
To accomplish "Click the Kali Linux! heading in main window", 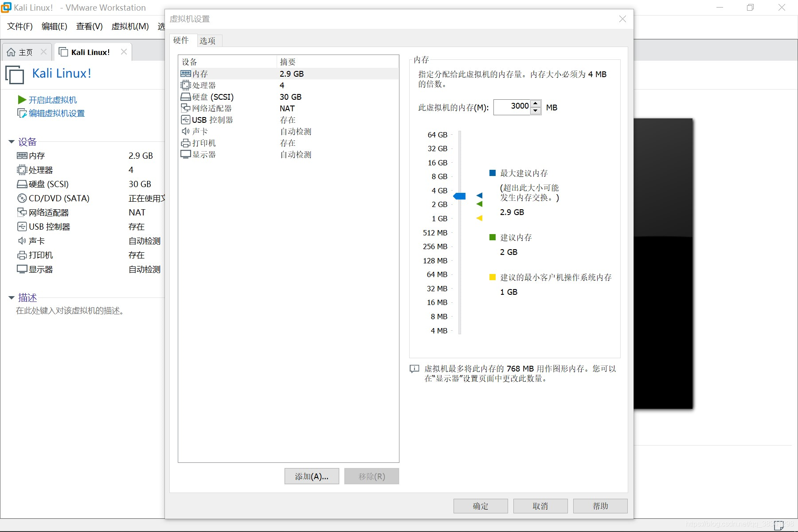I will point(62,73).
